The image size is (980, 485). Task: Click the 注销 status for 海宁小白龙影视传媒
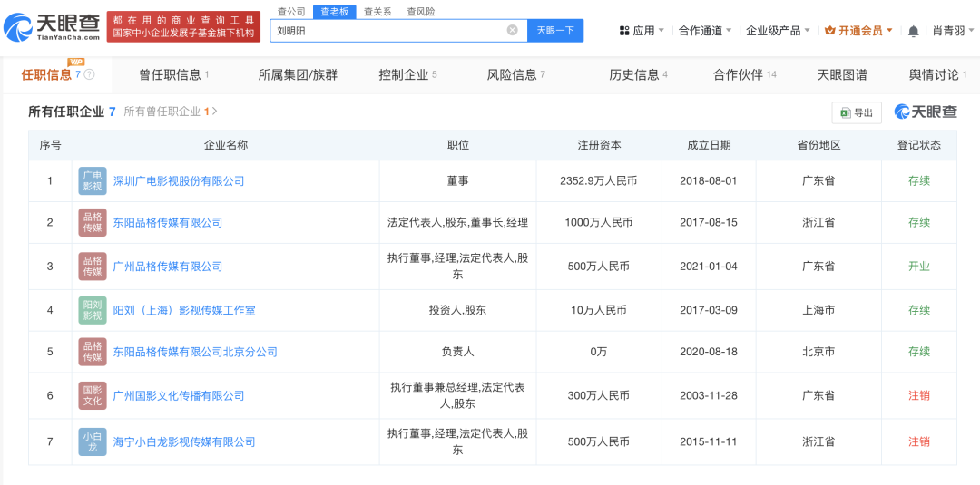tap(918, 441)
